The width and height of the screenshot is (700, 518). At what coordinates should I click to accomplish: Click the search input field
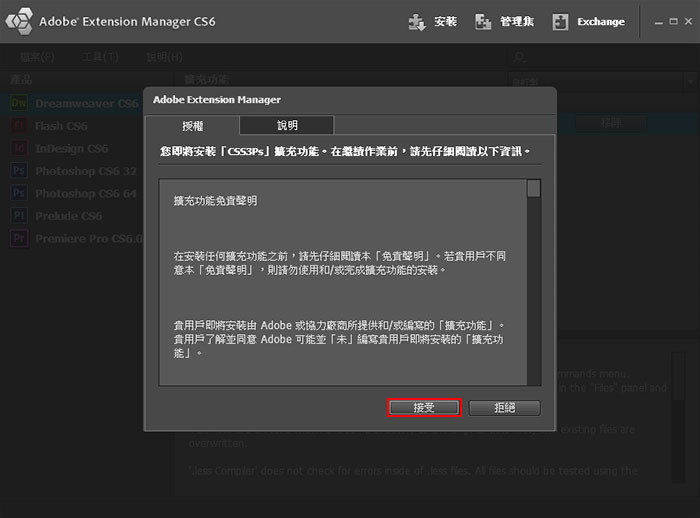tap(602, 57)
